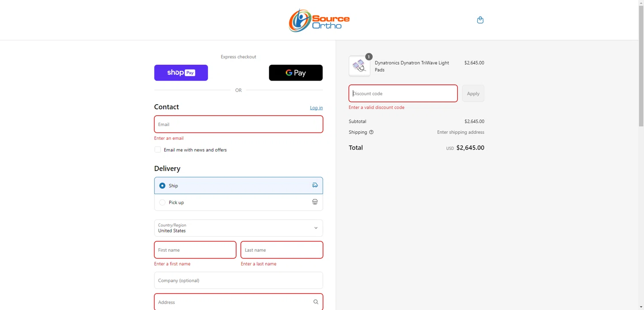Click the store icon in Pick up row
The height and width of the screenshot is (310, 644).
click(315, 202)
